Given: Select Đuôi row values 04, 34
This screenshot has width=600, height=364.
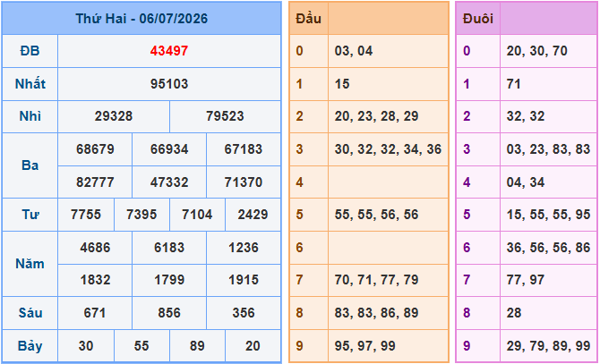Looking at the screenshot, I should [x=526, y=182].
